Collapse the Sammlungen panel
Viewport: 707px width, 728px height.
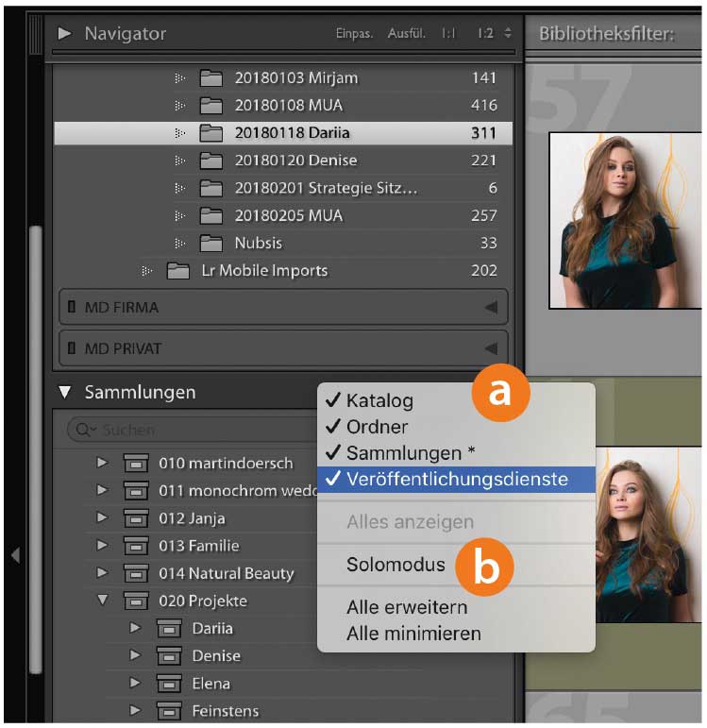point(65,392)
